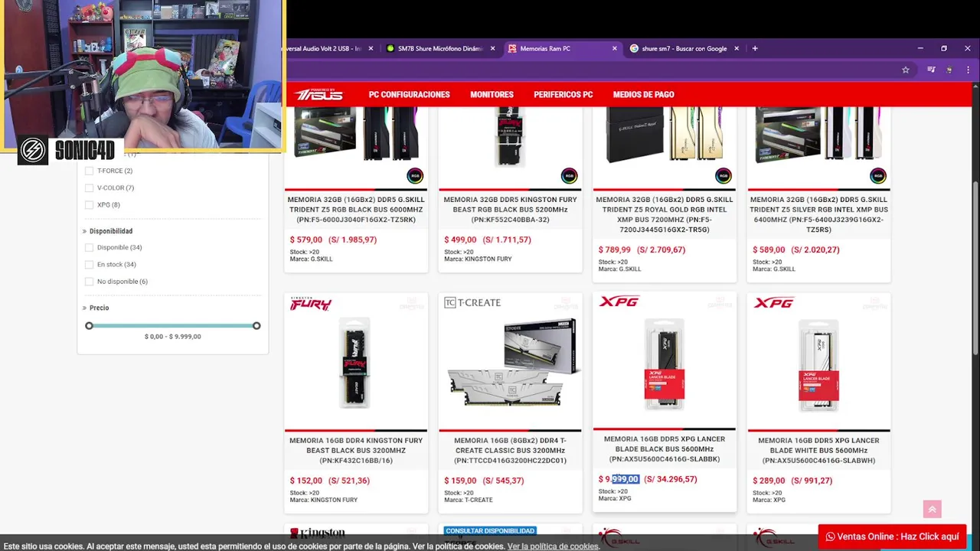Open the PC CONFIGURACIONES menu
Screen dimensions: 980x551
point(409,94)
